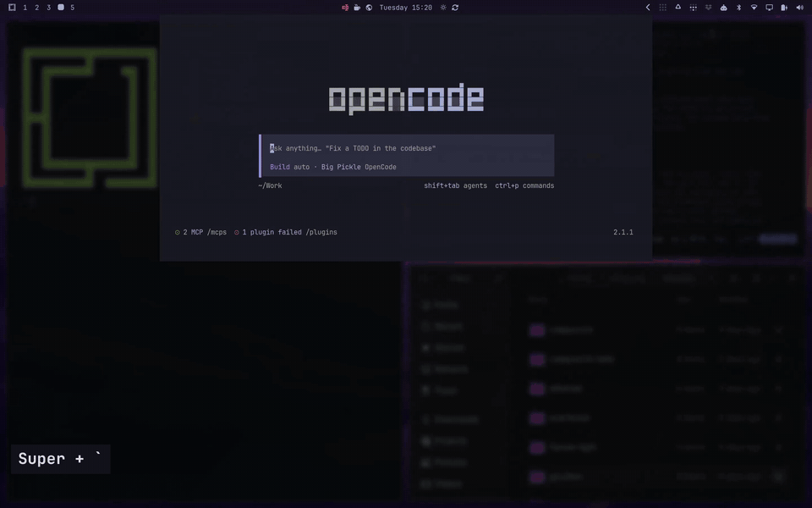This screenshot has height=508, width=812.
Task: Click the 1 plugin failed /plugins status
Action: [285, 232]
